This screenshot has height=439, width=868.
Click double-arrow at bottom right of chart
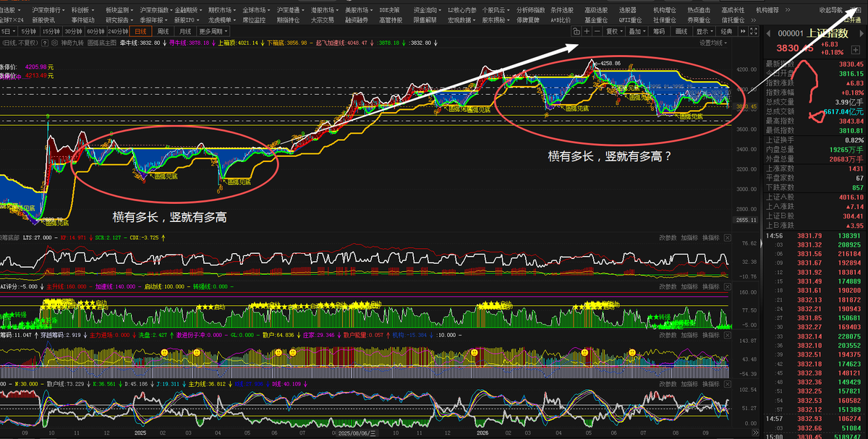[x=756, y=432]
